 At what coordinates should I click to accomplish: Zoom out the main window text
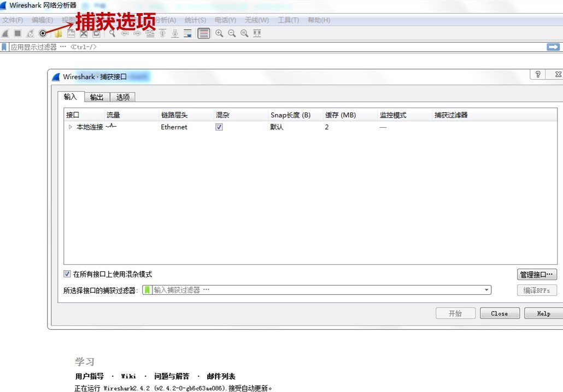(232, 33)
